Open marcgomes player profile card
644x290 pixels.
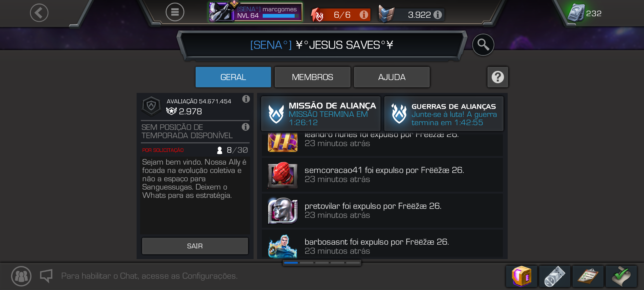[x=256, y=12]
